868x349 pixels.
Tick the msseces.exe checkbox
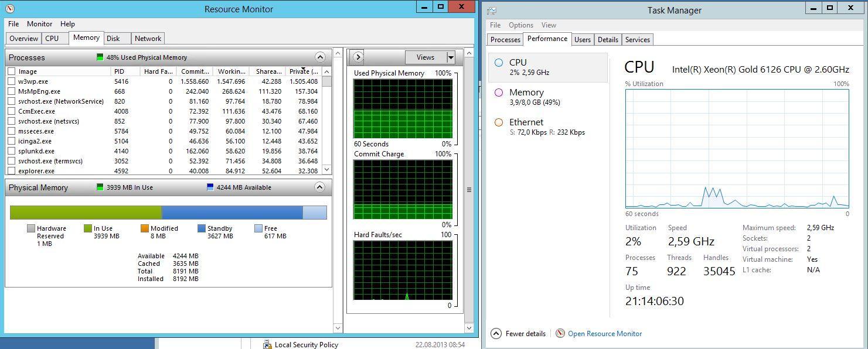pos(11,131)
